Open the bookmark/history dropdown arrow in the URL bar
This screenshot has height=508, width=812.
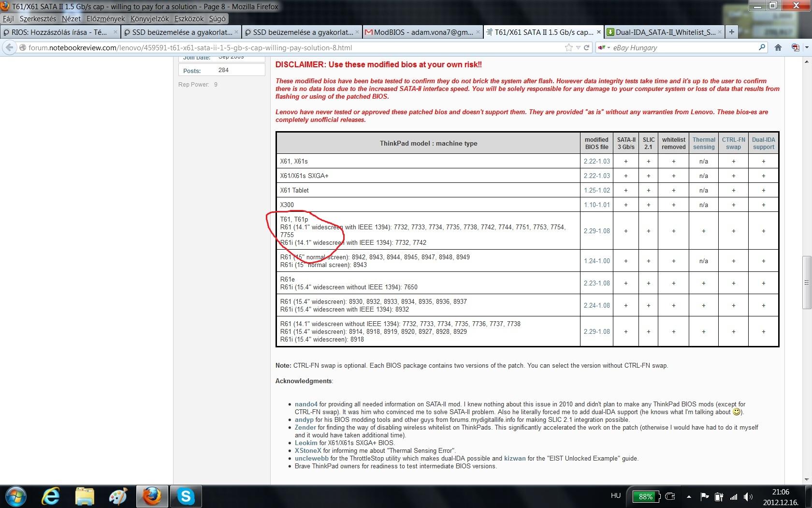pos(578,47)
